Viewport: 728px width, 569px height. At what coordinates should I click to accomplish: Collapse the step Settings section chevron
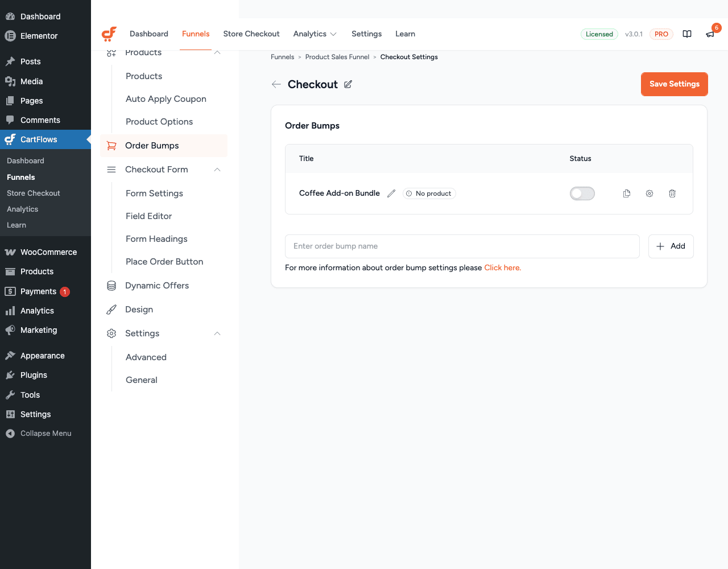217,333
